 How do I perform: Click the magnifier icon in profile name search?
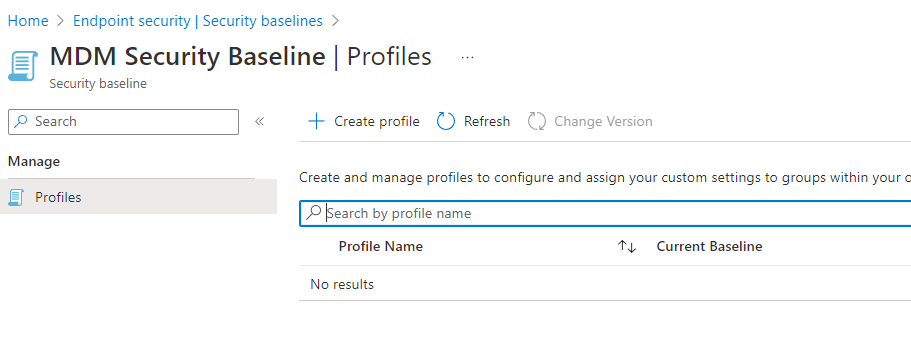click(313, 213)
